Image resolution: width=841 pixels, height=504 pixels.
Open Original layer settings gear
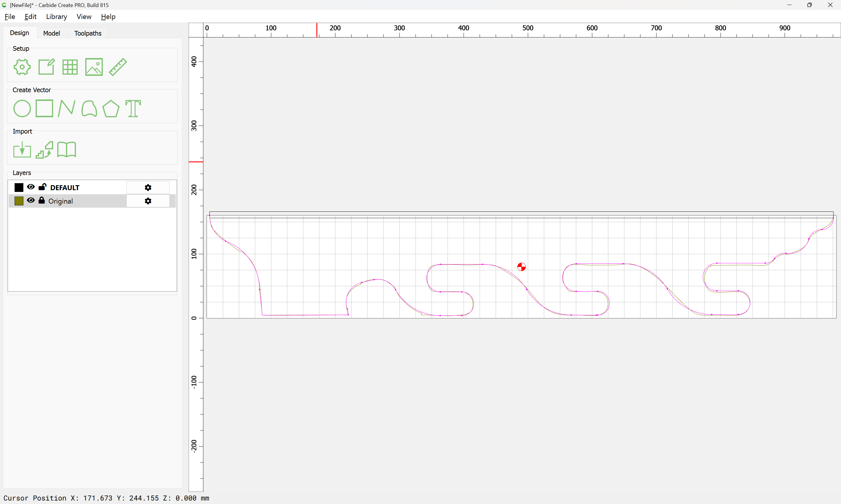point(148,201)
